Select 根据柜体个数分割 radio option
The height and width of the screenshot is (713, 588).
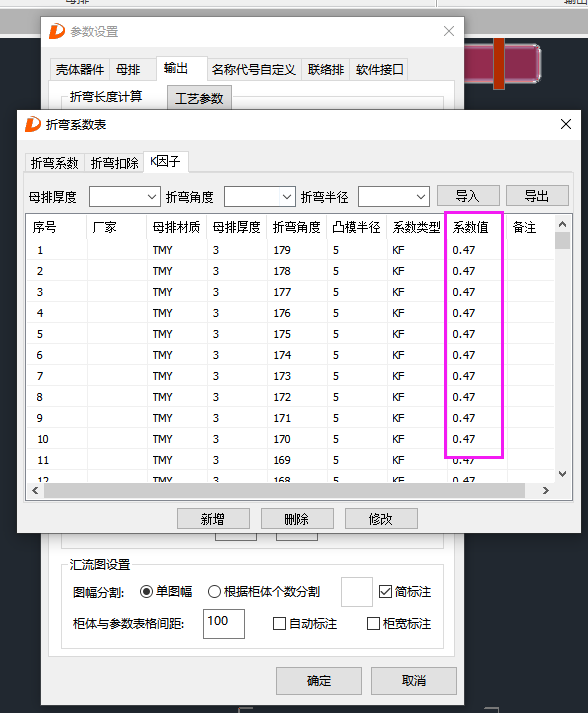(214, 592)
